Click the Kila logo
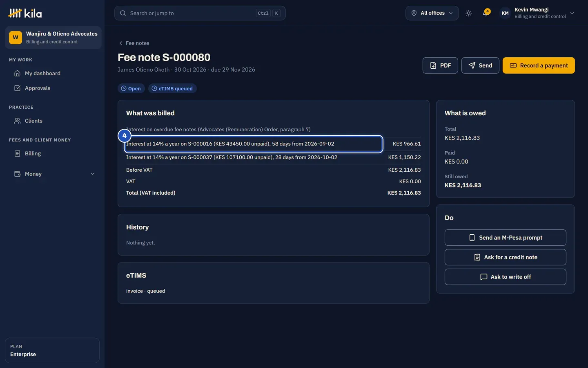The width and height of the screenshot is (588, 368). click(25, 13)
